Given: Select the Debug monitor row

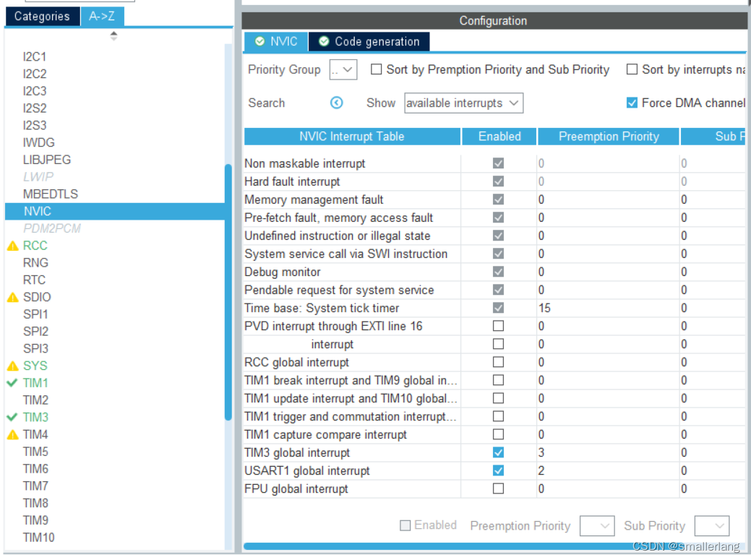Looking at the screenshot, I should pyautogui.click(x=494, y=272).
